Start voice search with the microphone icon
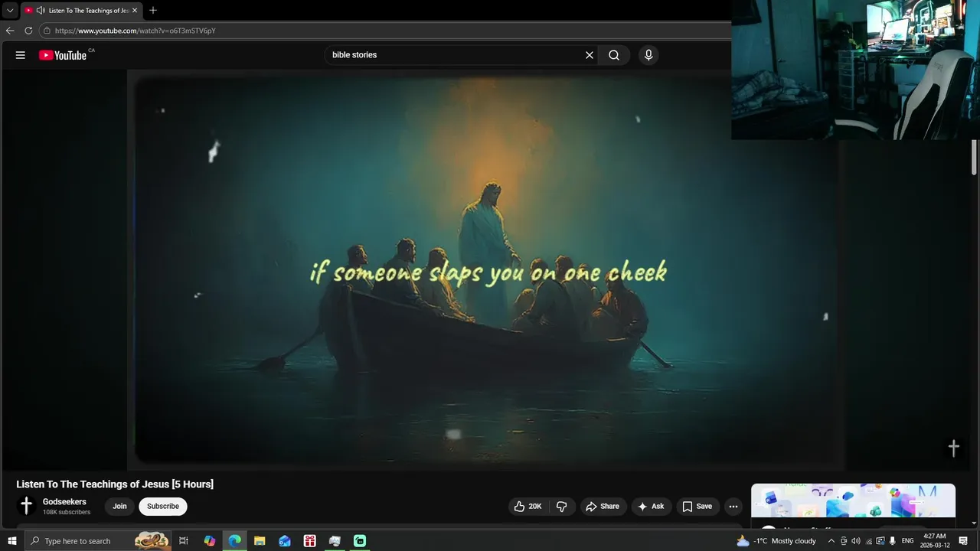980x551 pixels. click(x=648, y=55)
